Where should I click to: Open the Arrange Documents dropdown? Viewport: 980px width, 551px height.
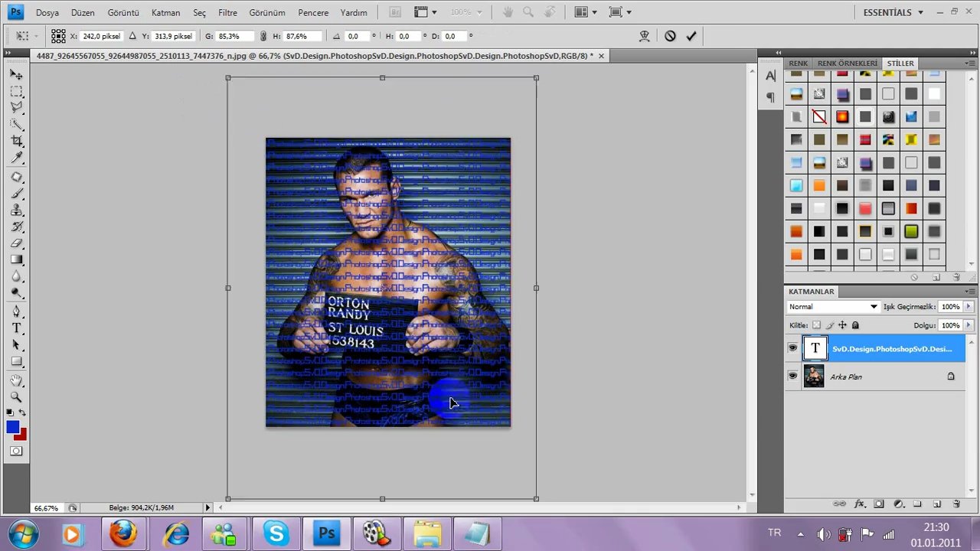tap(586, 12)
